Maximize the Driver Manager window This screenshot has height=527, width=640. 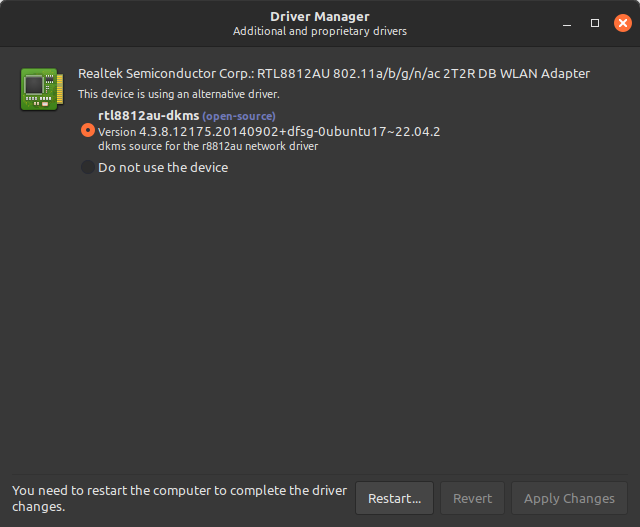pyautogui.click(x=595, y=22)
